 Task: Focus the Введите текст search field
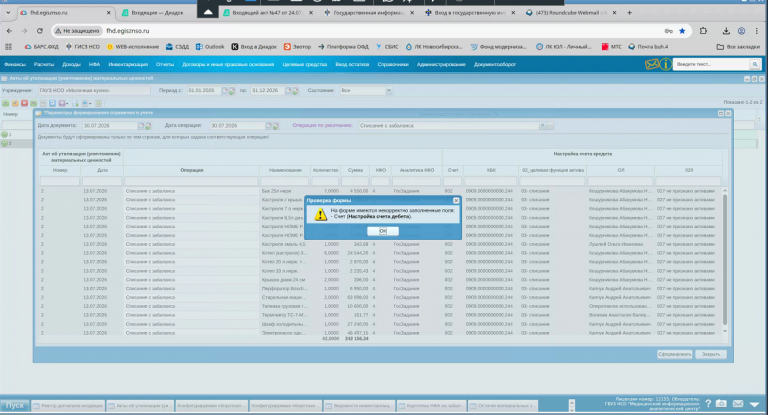click(712, 64)
